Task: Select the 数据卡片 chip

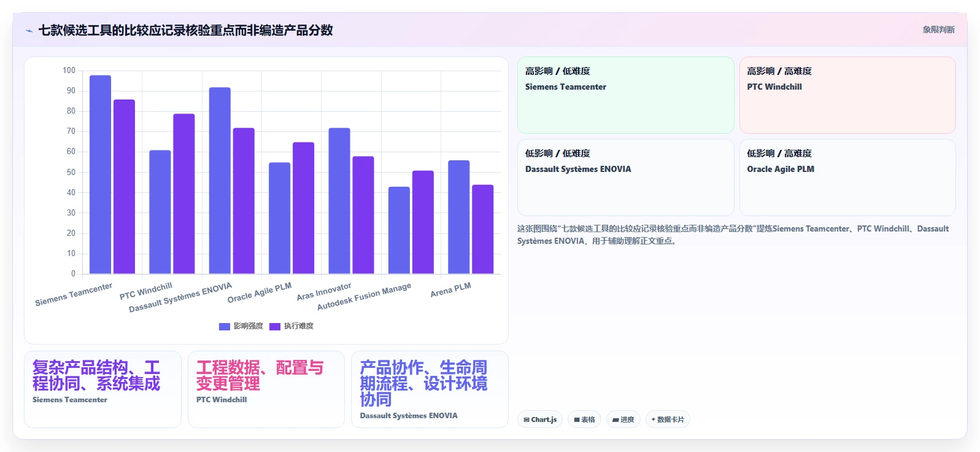Action: point(668,419)
